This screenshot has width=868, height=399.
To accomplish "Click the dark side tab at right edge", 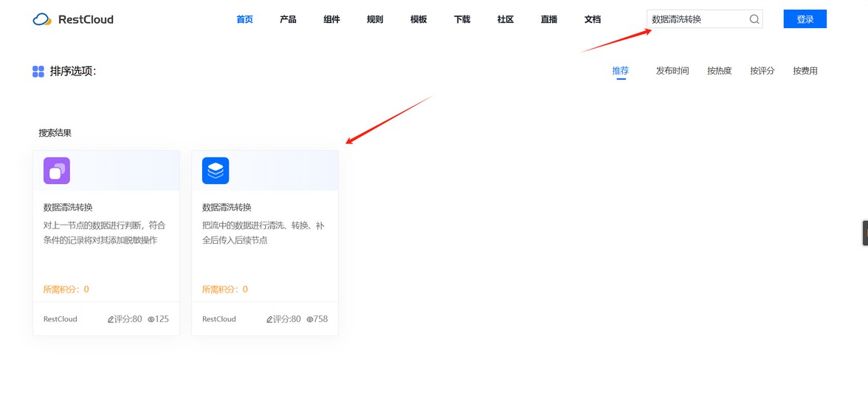I will tap(865, 233).
